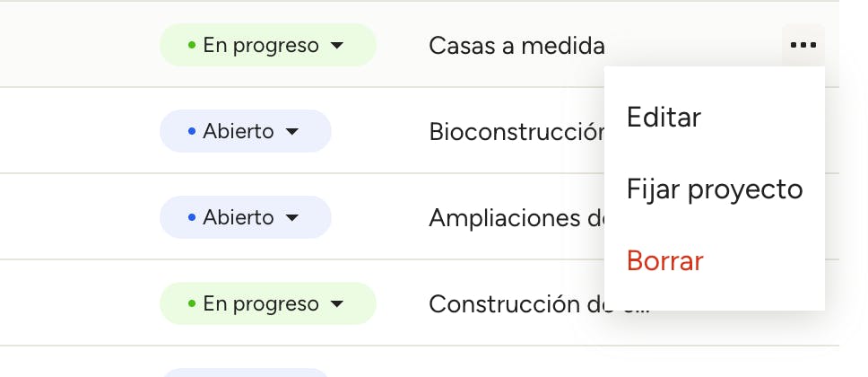The width and height of the screenshot is (868, 377).
Task: Click the caret arrow in Casas a medida status pill
Action: pyautogui.click(x=337, y=46)
